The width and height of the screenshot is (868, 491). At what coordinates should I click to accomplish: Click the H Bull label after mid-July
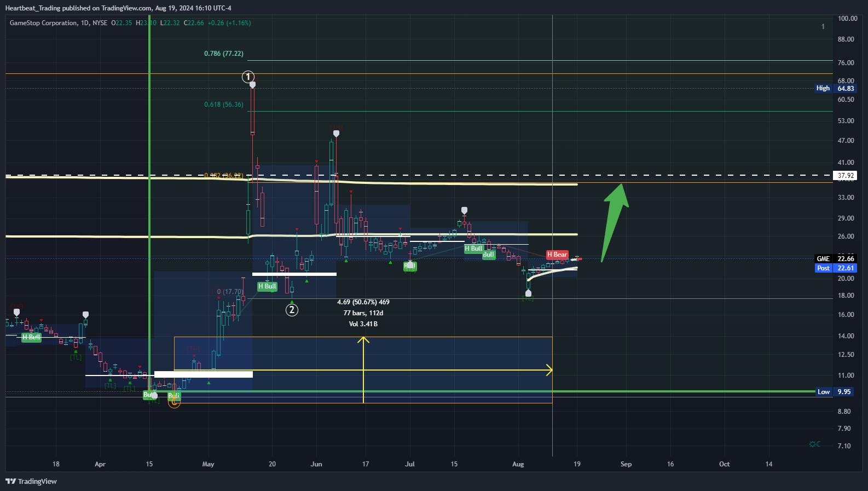coord(473,249)
